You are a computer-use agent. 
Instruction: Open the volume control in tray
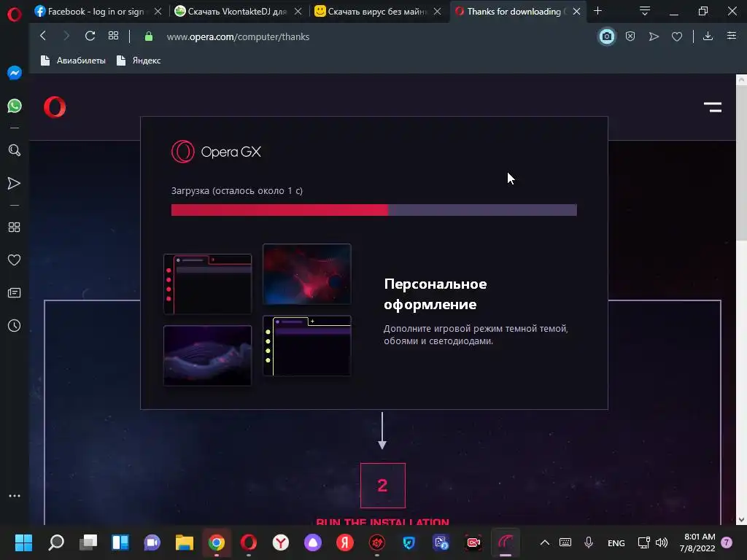pos(662,542)
